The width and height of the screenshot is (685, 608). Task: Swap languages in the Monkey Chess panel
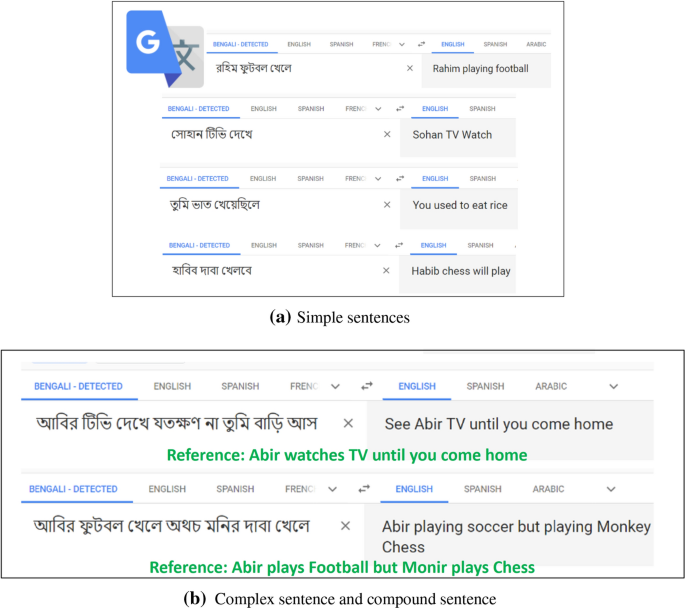[x=364, y=489]
